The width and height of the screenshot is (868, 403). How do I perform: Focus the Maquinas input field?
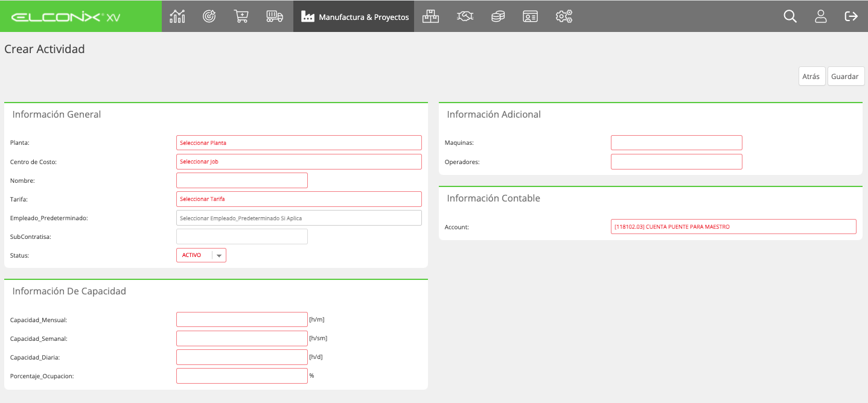tap(677, 143)
